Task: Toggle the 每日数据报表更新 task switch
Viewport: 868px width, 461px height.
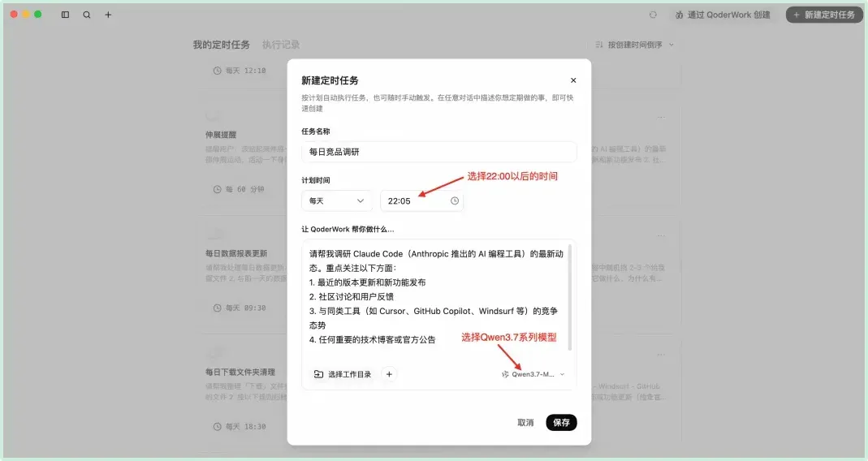Action: 214,235
